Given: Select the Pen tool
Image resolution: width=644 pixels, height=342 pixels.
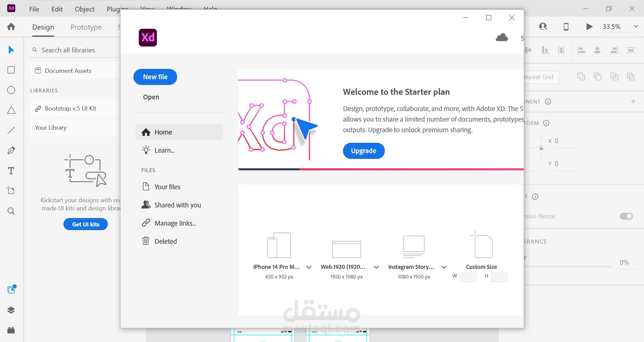Looking at the screenshot, I should pos(11,151).
